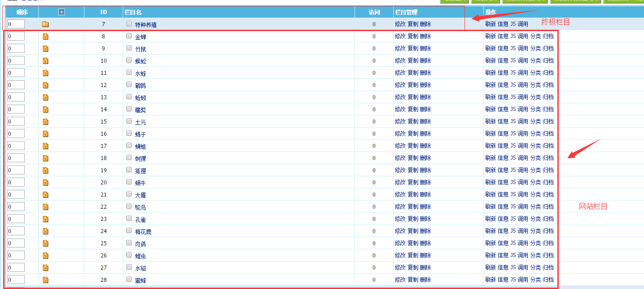Click 归档 in the 水貂 row

pyautogui.click(x=548, y=268)
